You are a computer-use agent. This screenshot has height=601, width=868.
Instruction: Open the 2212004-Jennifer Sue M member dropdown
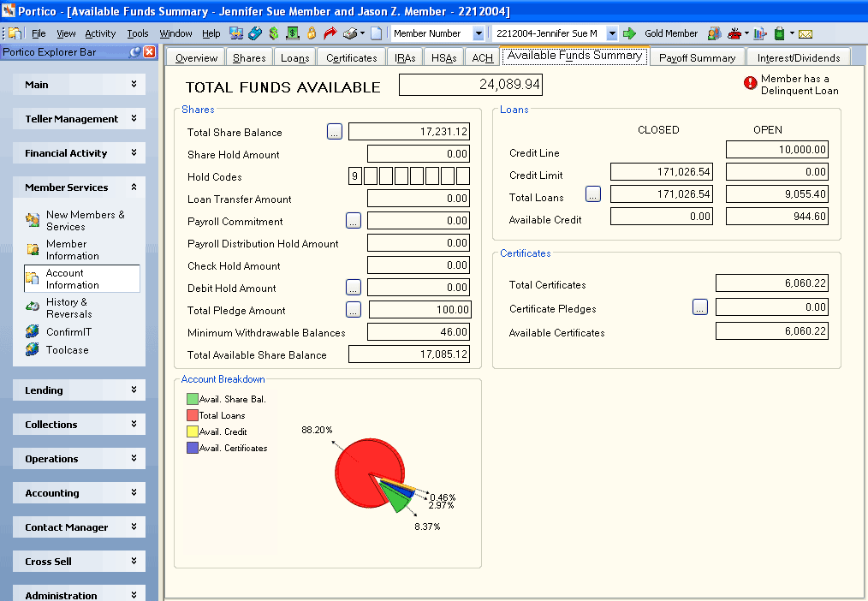612,33
